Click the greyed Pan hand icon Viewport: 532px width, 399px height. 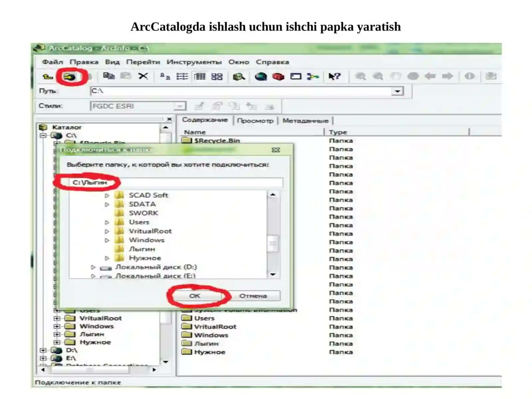tap(395, 76)
